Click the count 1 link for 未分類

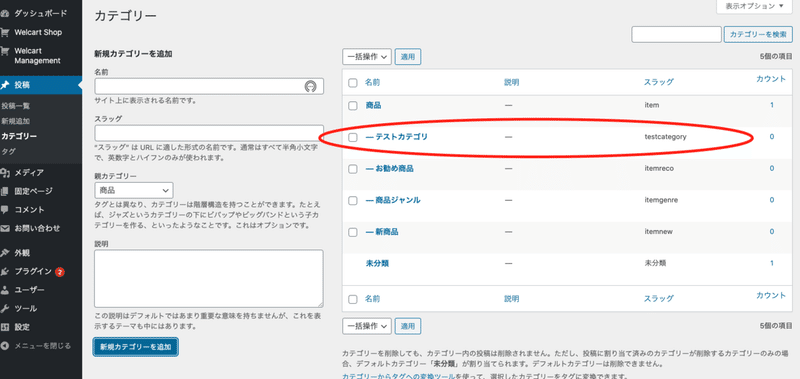[771, 263]
